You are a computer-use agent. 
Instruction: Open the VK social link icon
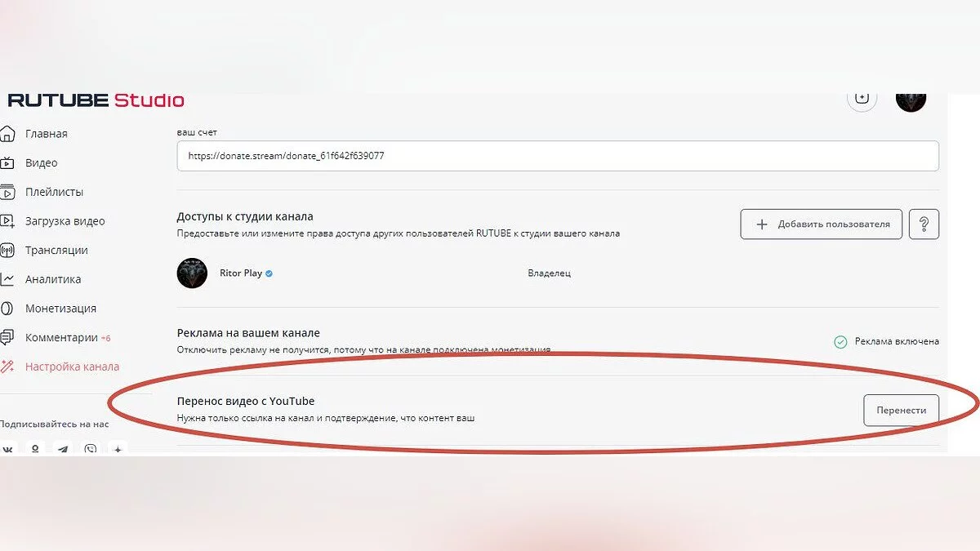pyautogui.click(x=8, y=450)
